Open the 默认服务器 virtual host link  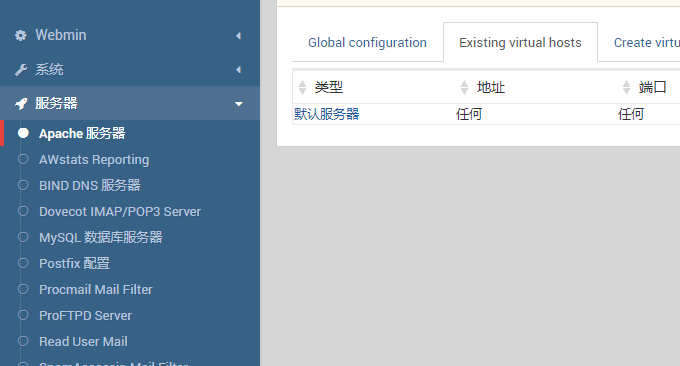(x=327, y=114)
